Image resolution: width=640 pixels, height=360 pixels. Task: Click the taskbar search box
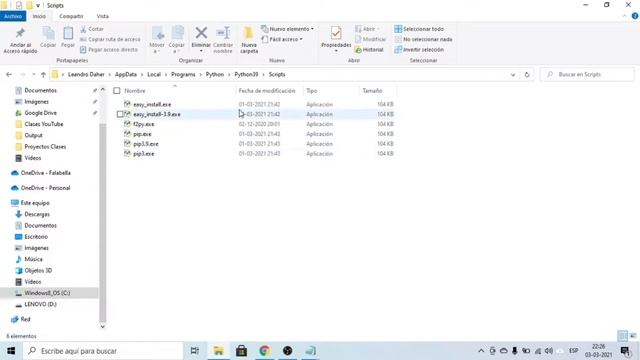point(103,351)
